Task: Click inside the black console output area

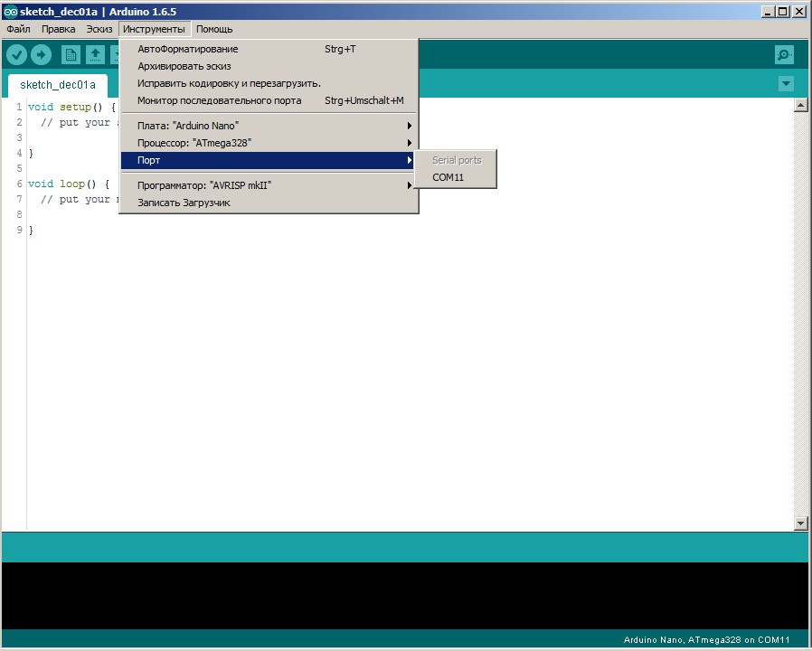Action: 406,596
